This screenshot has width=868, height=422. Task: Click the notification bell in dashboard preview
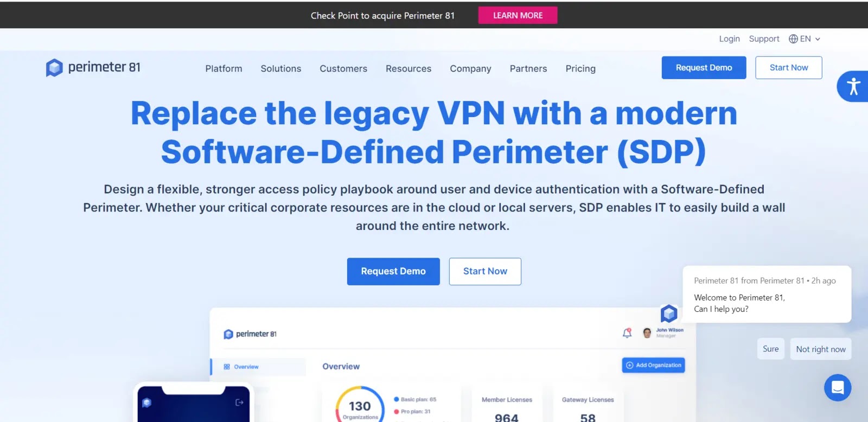pos(627,333)
